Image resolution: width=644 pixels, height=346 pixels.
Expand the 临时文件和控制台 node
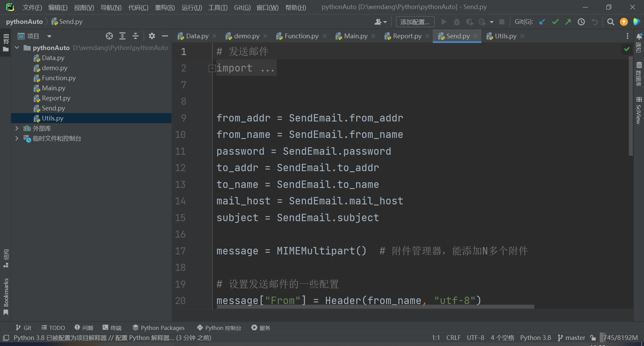[x=17, y=138]
